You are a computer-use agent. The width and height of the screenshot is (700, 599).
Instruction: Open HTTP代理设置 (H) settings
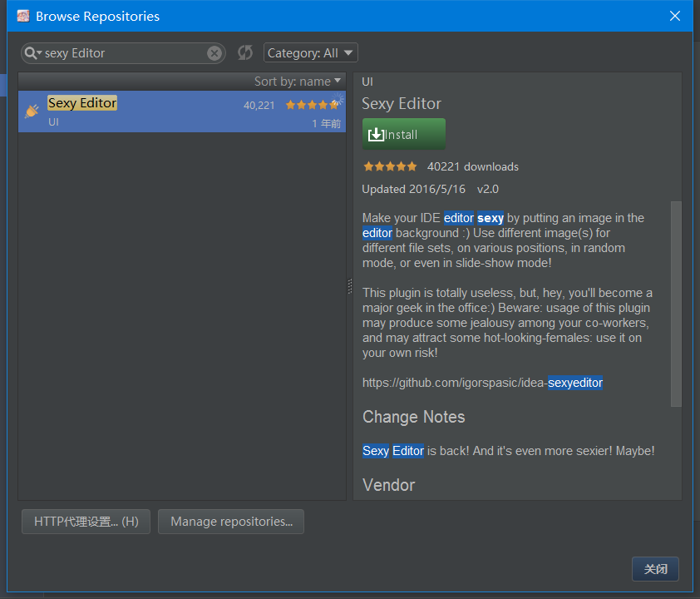click(x=86, y=522)
